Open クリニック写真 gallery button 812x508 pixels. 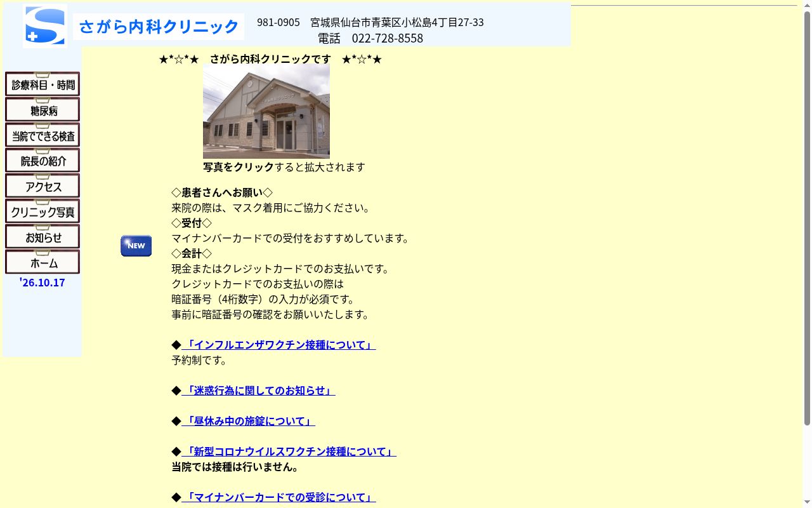point(43,211)
